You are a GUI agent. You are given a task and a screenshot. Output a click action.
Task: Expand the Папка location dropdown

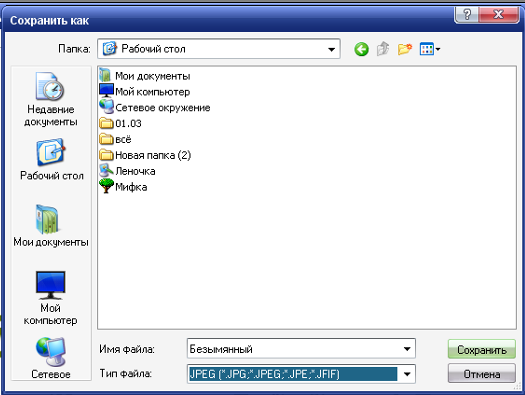[x=331, y=50]
